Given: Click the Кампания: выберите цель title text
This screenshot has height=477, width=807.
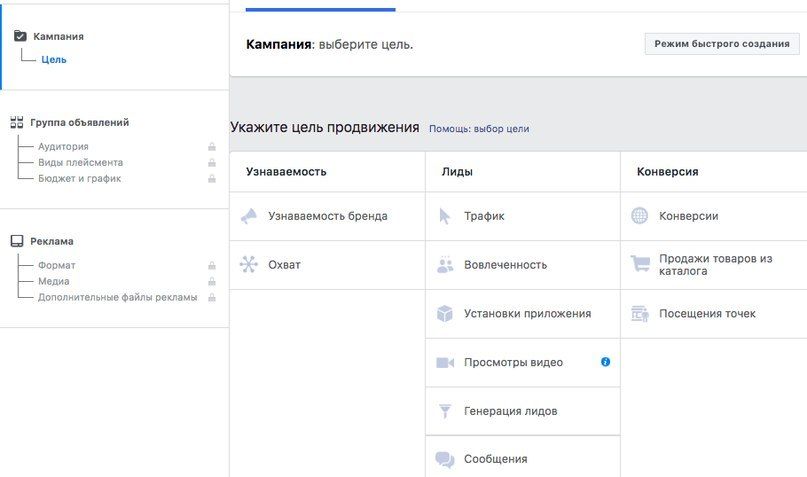Looking at the screenshot, I should click(x=329, y=44).
